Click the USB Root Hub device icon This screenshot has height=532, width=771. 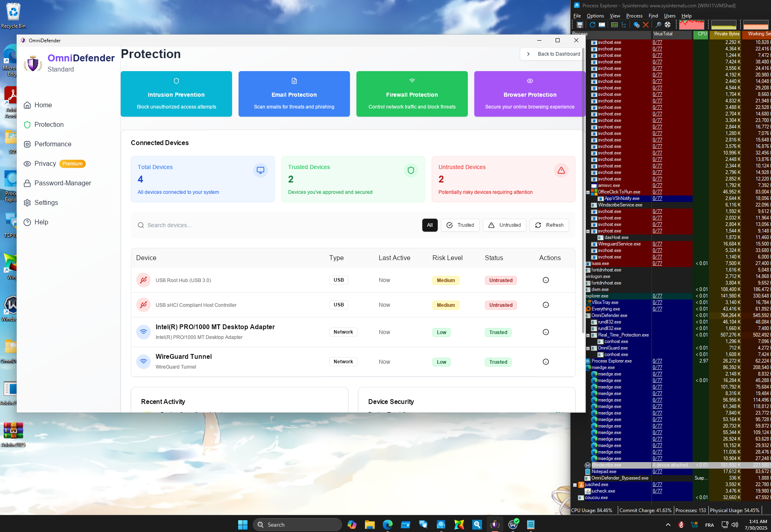(143, 280)
